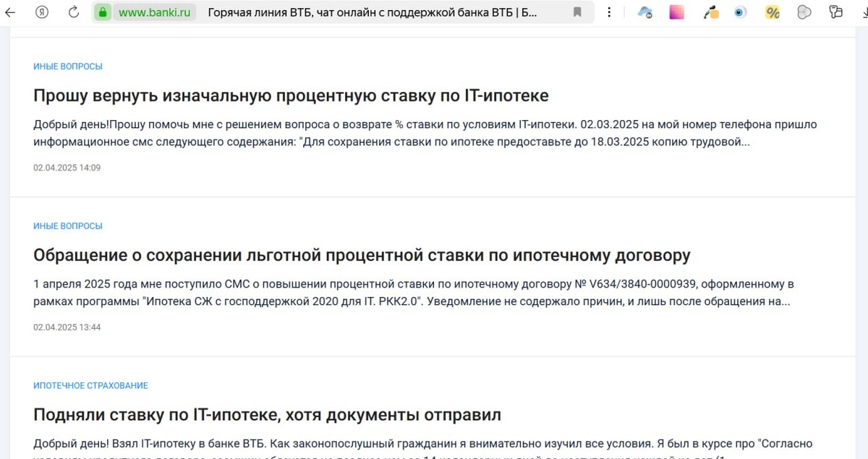Open the last toolbar extensions icon
The image size is (868, 459).
click(836, 12)
